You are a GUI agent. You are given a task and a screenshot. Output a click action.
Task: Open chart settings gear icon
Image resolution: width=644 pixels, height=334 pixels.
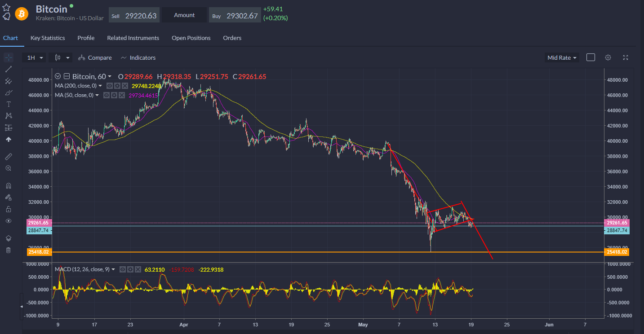point(608,57)
